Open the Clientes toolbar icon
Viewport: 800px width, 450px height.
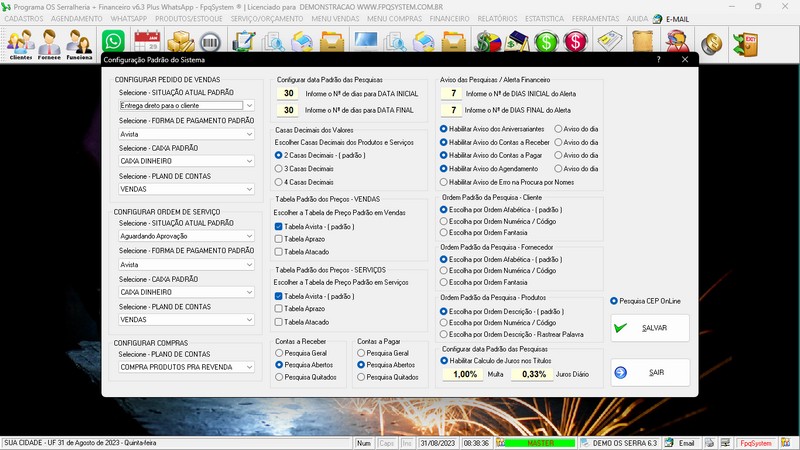[20, 44]
